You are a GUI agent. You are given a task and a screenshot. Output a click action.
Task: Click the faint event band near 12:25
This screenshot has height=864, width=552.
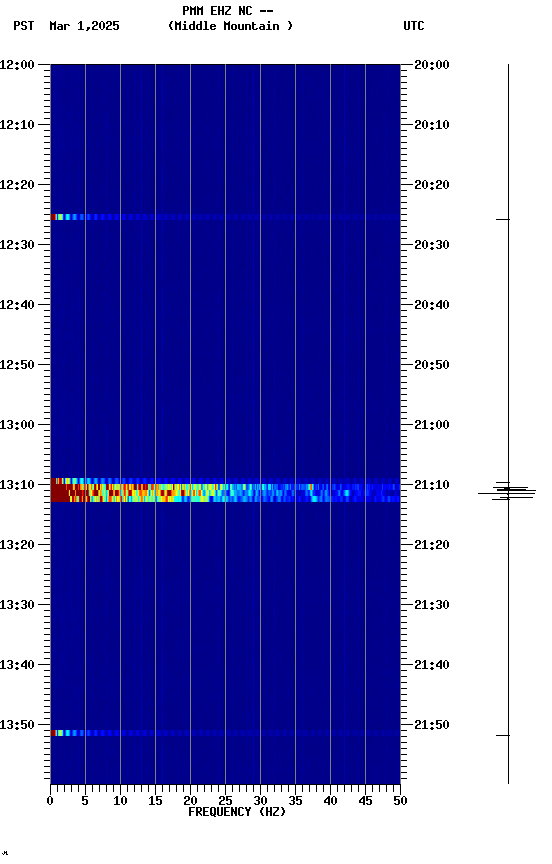click(225, 217)
